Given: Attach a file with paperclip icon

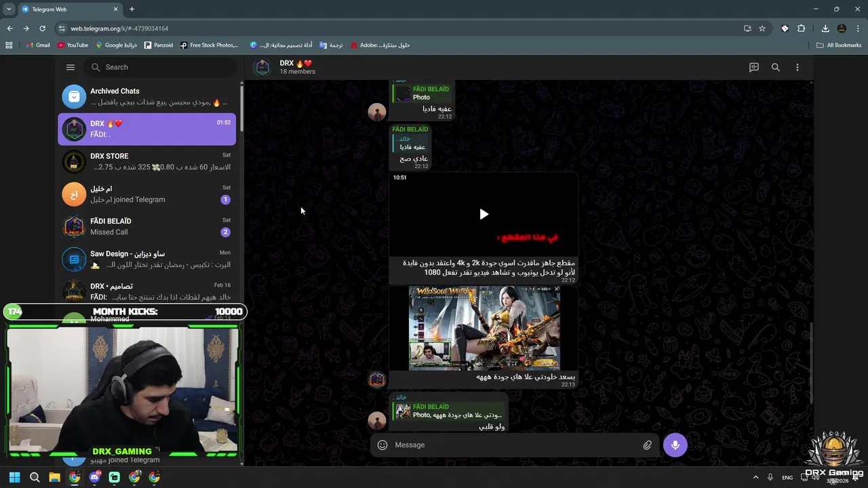Looking at the screenshot, I should [648, 445].
